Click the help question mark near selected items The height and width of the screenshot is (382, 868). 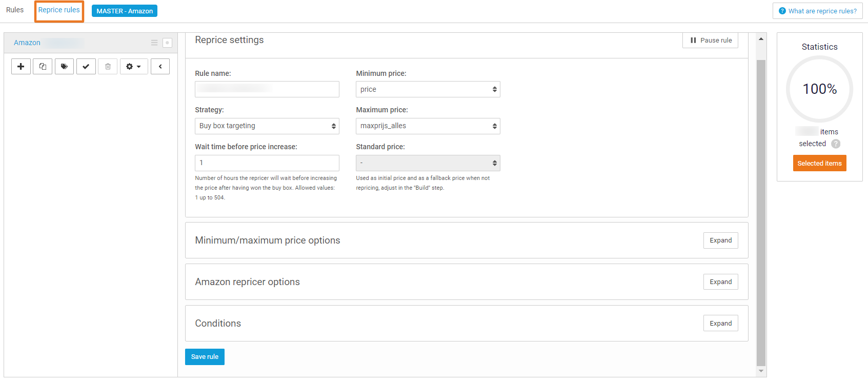[x=836, y=144]
